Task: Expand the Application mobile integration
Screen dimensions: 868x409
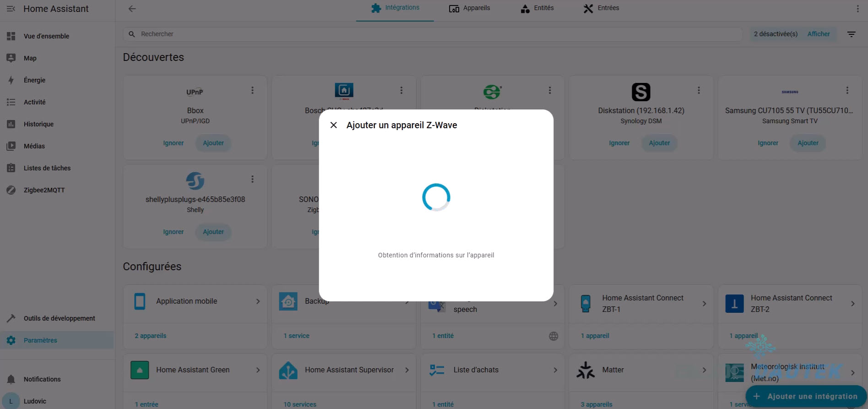Action: (258, 301)
